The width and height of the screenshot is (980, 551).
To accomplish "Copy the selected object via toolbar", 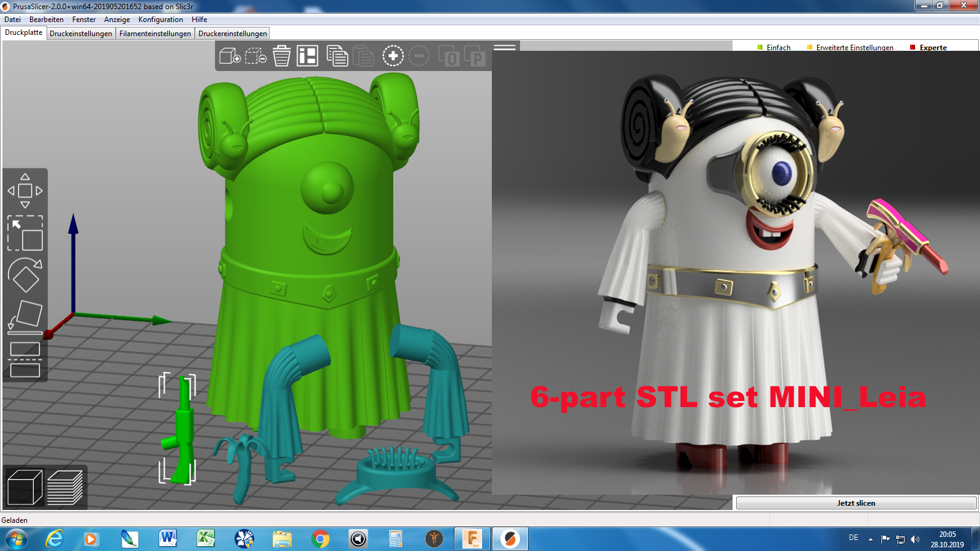I will (x=337, y=56).
